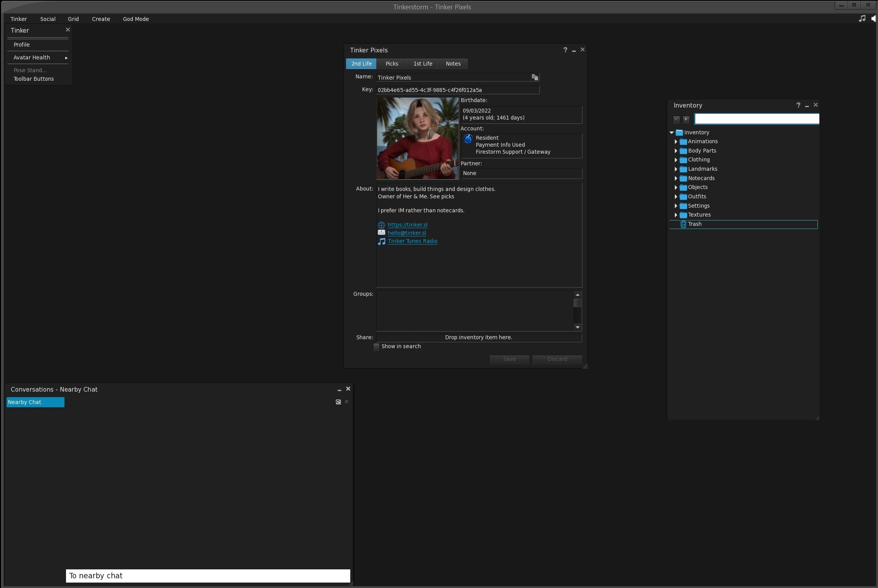The height and width of the screenshot is (588, 878).
Task: Open the Avatar Health submenu
Action: [x=38, y=57]
